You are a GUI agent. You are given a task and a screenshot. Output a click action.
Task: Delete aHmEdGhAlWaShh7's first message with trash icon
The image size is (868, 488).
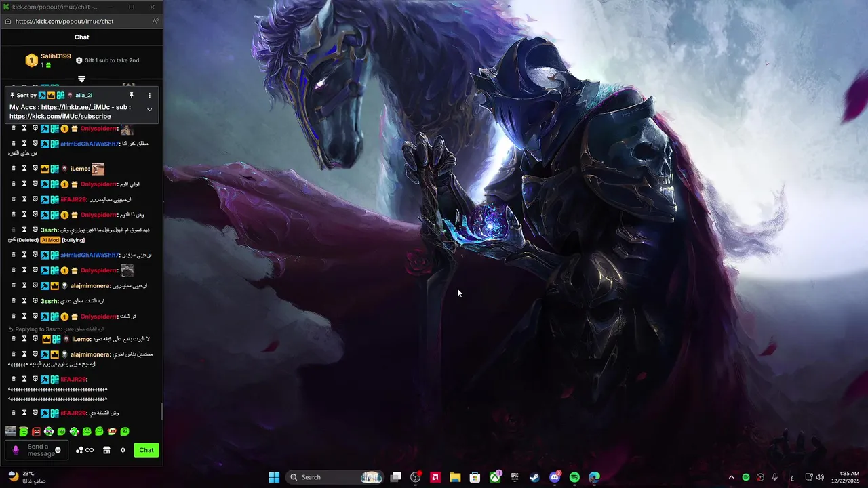(14, 144)
